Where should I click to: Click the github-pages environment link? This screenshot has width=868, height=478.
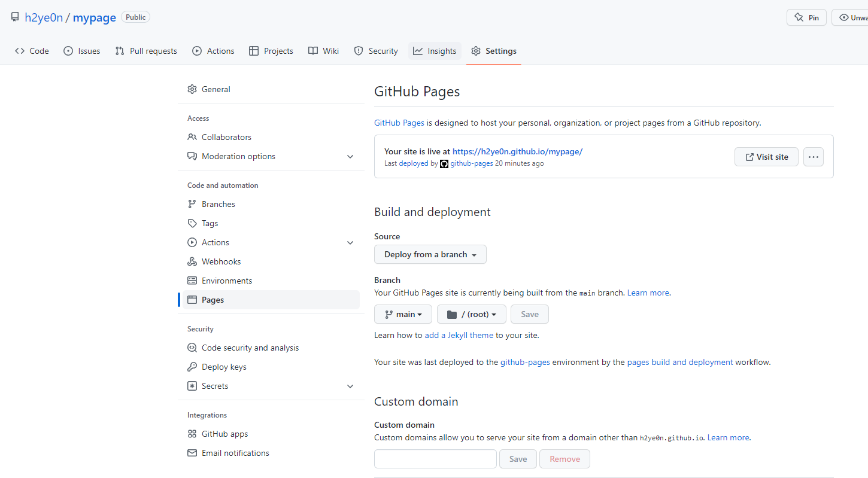pos(525,362)
